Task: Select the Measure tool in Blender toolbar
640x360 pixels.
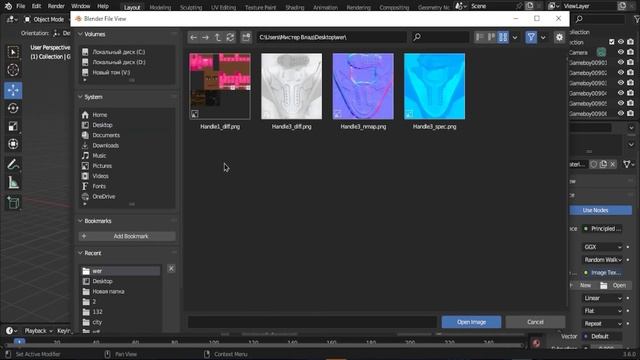Action: [13, 182]
